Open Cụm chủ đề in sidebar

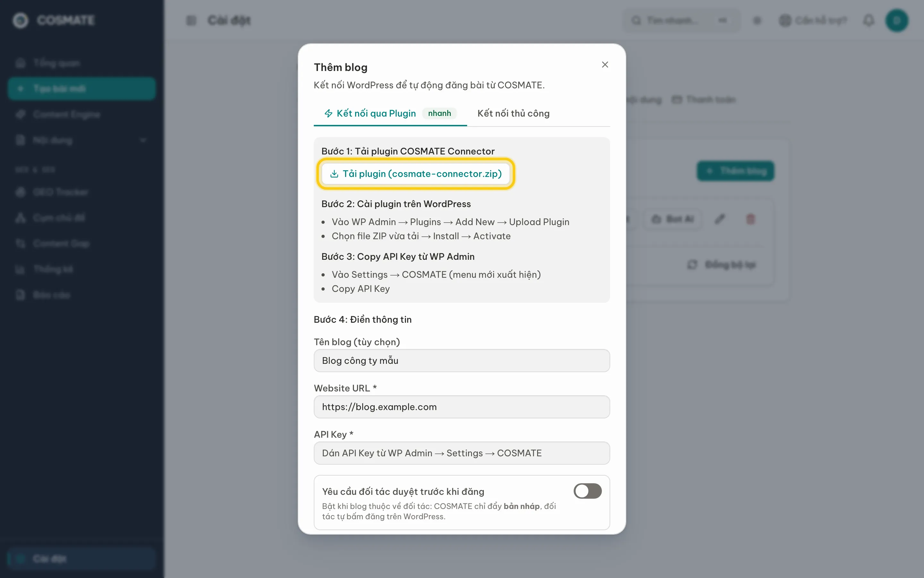pyautogui.click(x=81, y=217)
